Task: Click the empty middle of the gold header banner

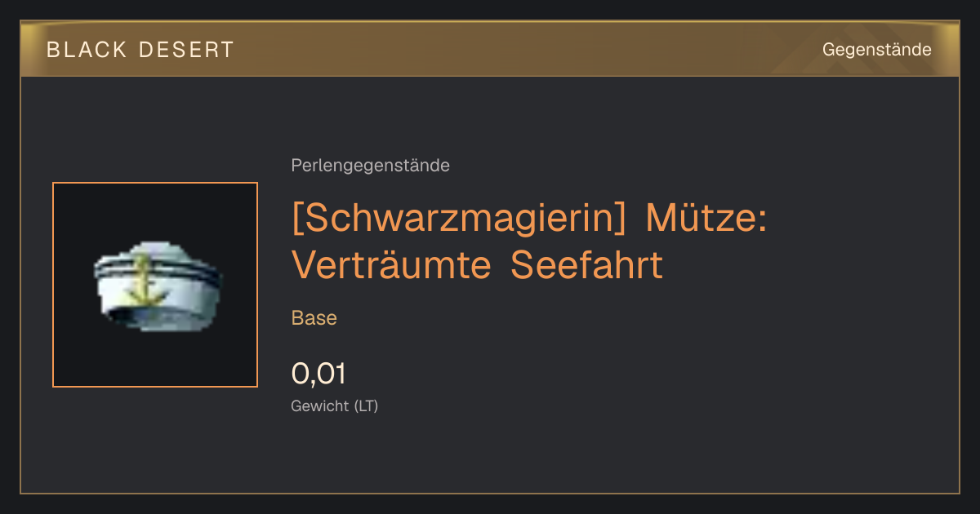Action: coord(523,50)
